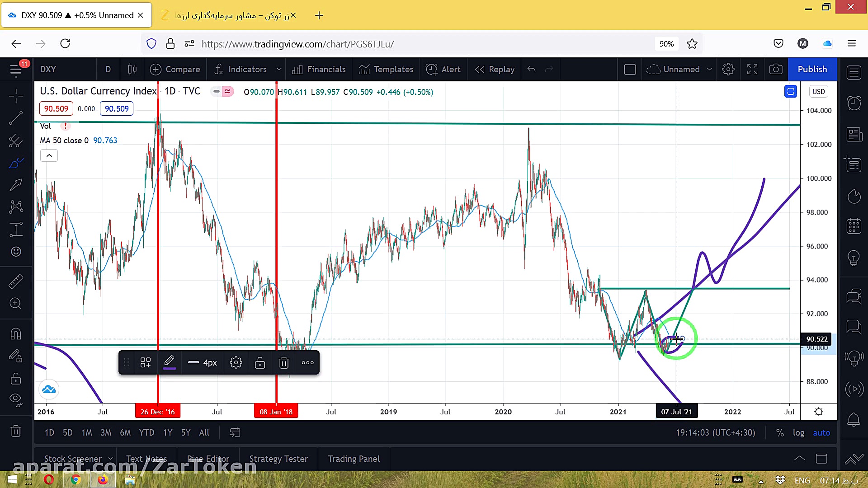Open time axis settings gear
868x488 pixels.
tap(819, 412)
